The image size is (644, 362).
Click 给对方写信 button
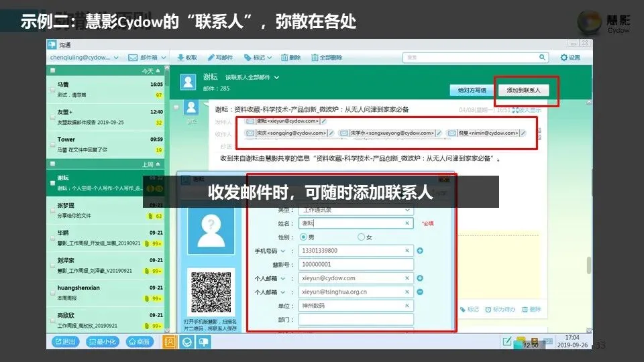tap(472, 90)
